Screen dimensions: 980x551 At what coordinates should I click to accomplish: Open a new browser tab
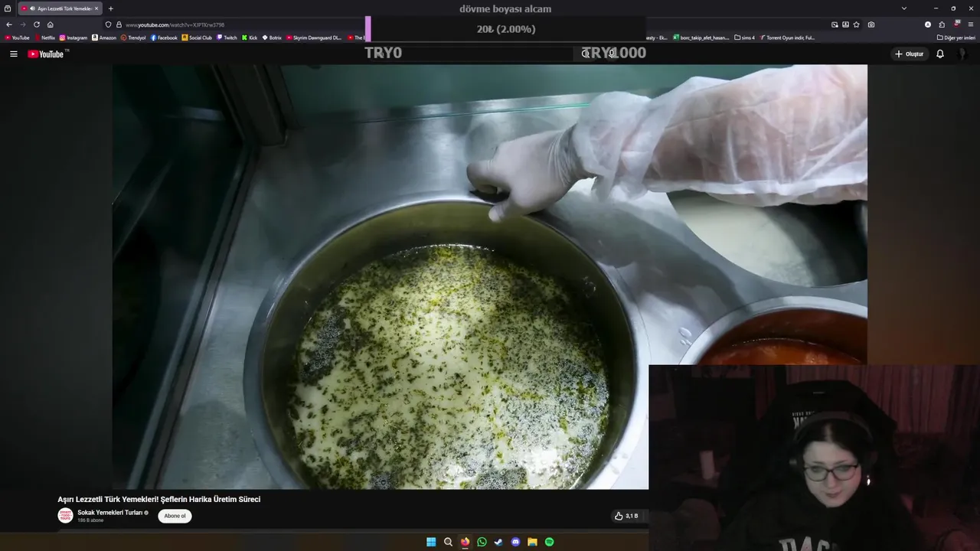(110, 8)
